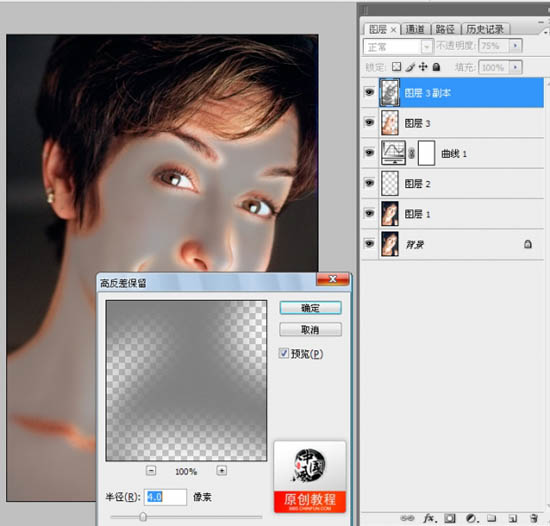Image resolution: width=550 pixels, height=526 pixels.
Task: Select the 图层 2 layer thumbnail
Action: 390,183
